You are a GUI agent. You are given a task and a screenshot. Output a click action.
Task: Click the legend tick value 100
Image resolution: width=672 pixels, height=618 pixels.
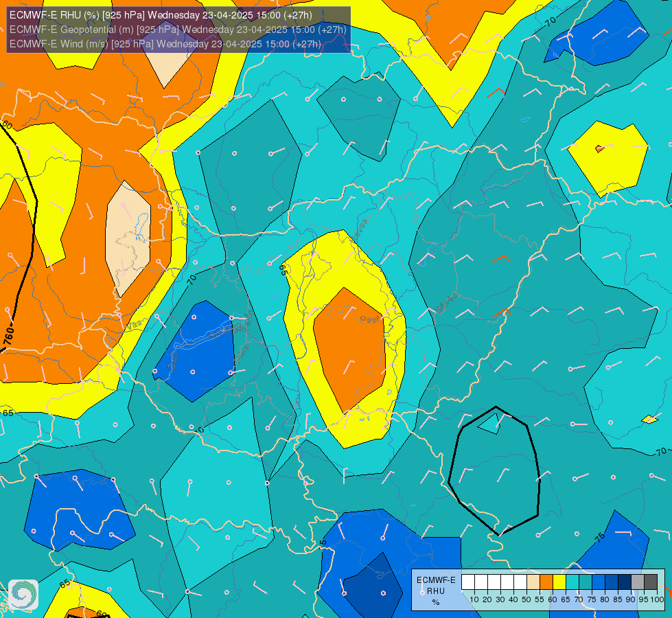click(x=657, y=599)
